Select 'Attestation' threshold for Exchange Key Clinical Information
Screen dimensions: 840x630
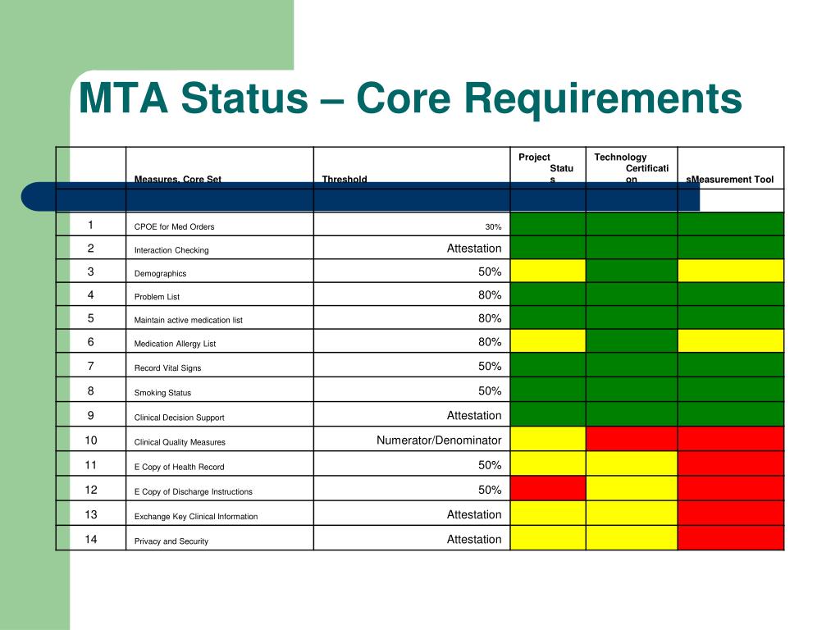474,514
